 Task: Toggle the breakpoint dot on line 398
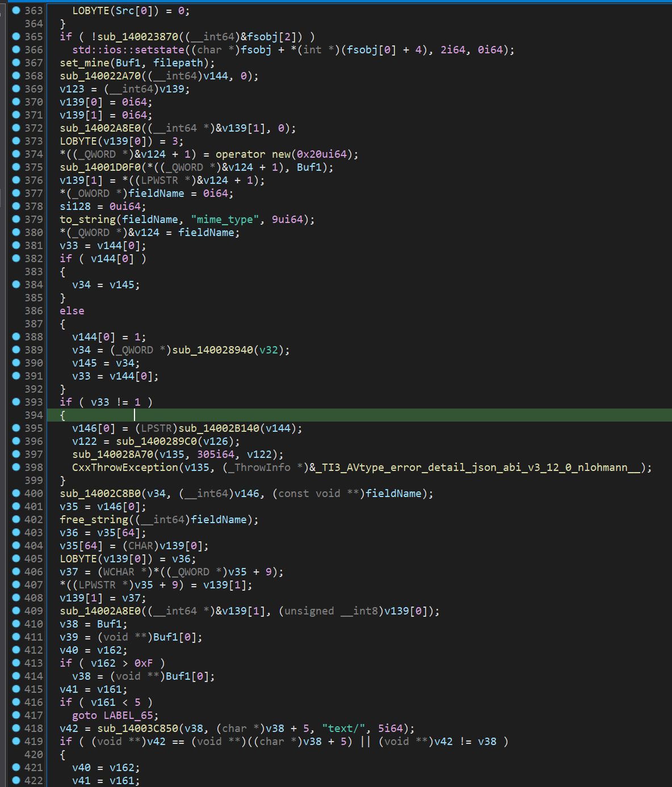pyautogui.click(x=16, y=467)
